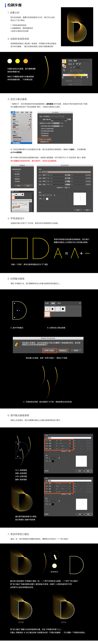The image size is (98, 644).
Task: Click the gradient slider bar in Gradient panel
Action: [x=75, y=75]
